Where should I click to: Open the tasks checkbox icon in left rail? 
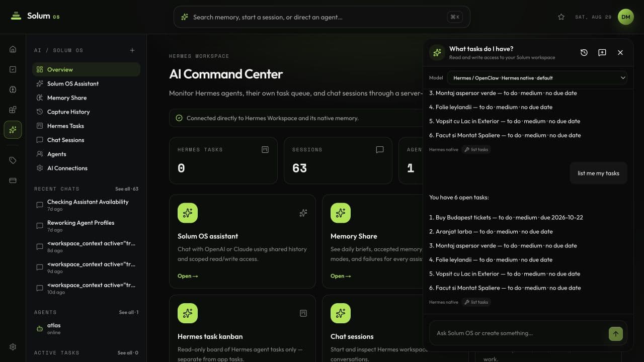click(x=13, y=69)
